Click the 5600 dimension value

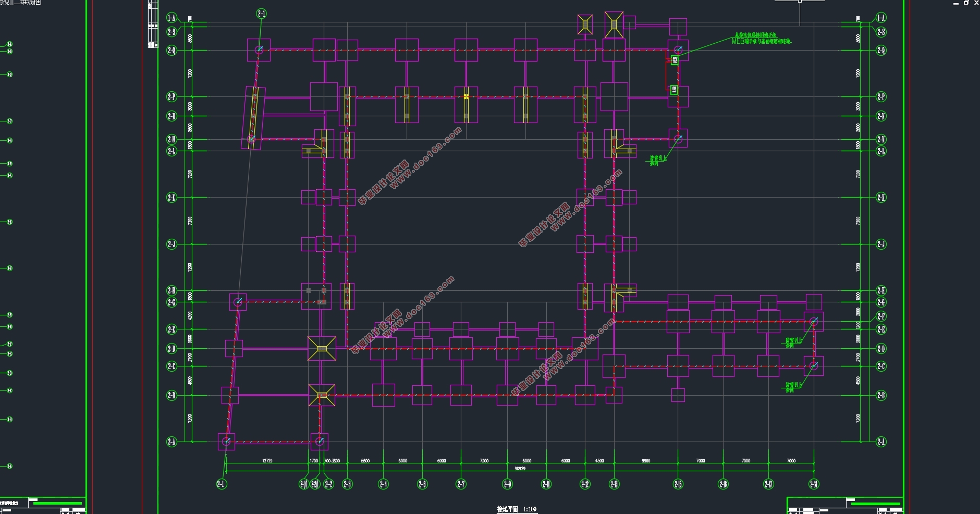coord(365,461)
